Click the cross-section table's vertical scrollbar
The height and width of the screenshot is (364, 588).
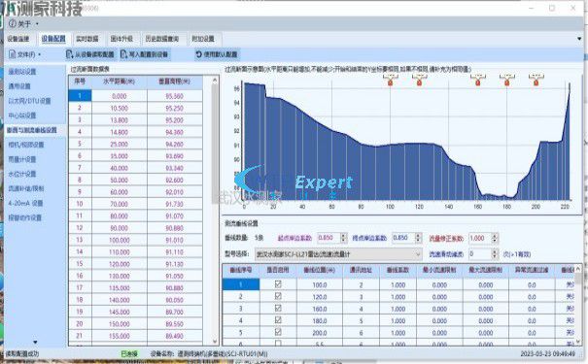(215, 211)
